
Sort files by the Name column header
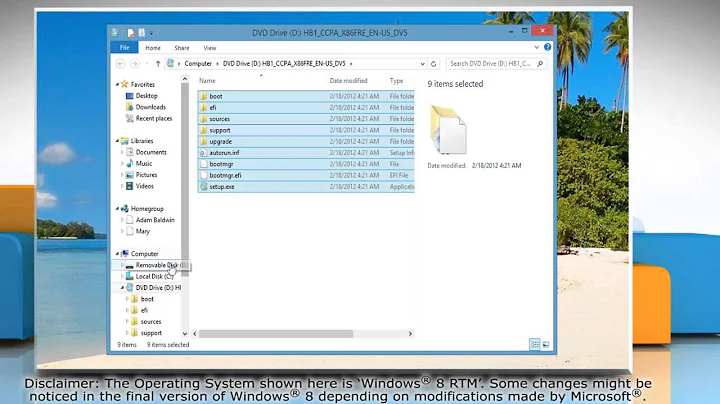click(x=207, y=81)
